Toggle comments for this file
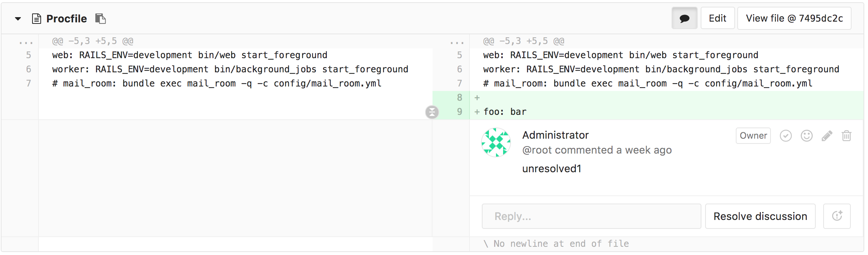This screenshot has width=868, height=255. (x=684, y=18)
